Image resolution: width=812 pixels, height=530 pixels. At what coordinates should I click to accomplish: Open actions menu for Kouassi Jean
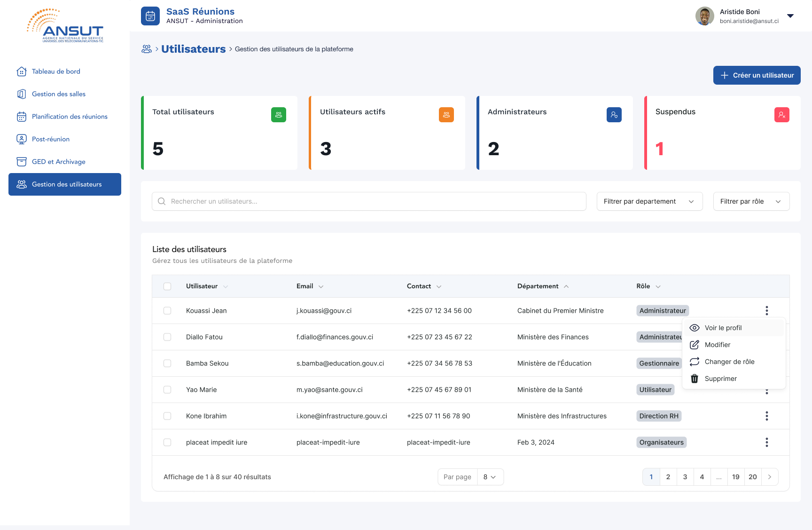[767, 310]
